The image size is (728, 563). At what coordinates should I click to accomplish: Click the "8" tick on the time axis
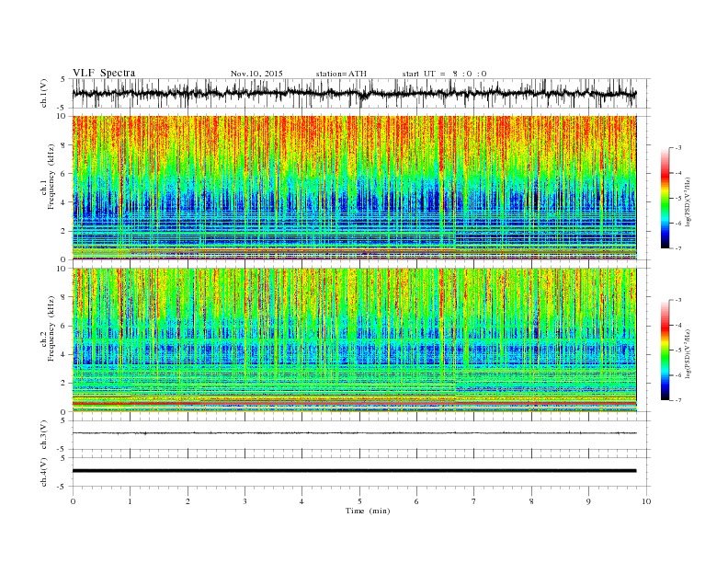click(x=531, y=501)
